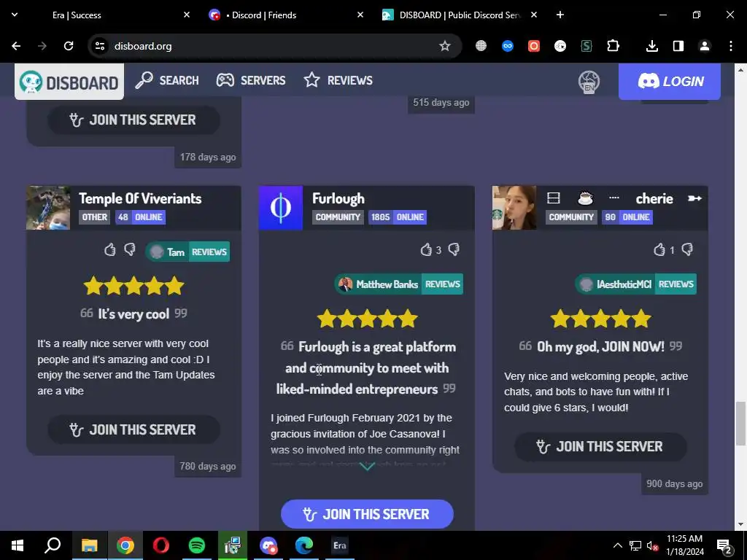Open the cherie server title
This screenshot has width=747, height=560.
624,198
